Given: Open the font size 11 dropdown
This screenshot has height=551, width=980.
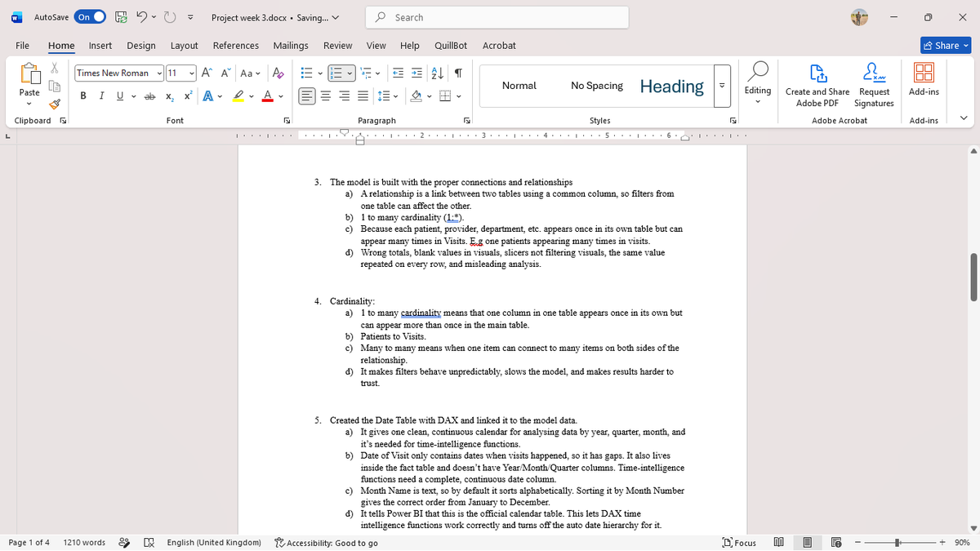Looking at the screenshot, I should [191, 73].
